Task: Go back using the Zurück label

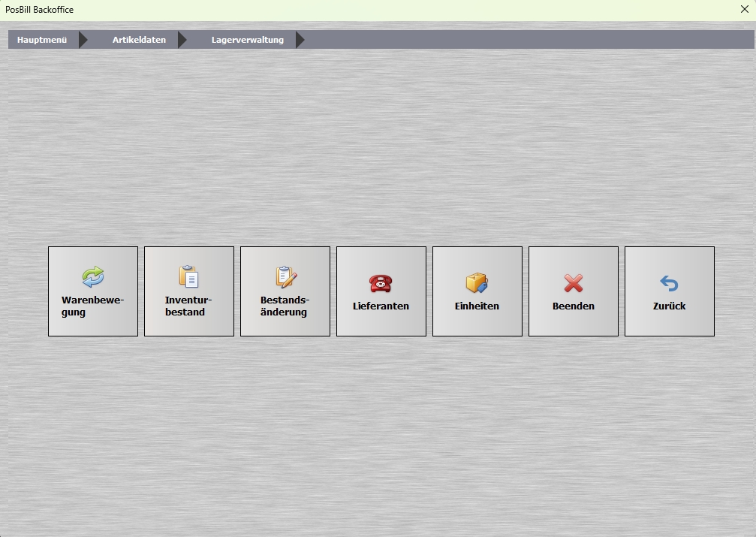Action: pyautogui.click(x=669, y=306)
